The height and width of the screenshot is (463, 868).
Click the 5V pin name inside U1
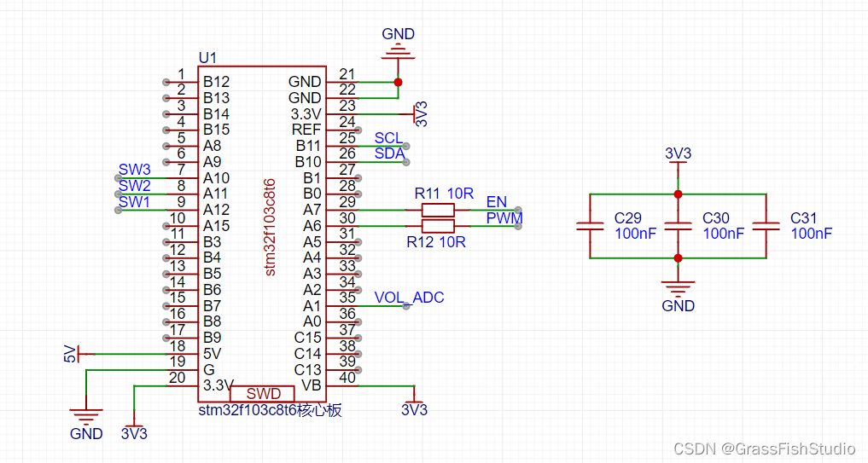tap(212, 354)
